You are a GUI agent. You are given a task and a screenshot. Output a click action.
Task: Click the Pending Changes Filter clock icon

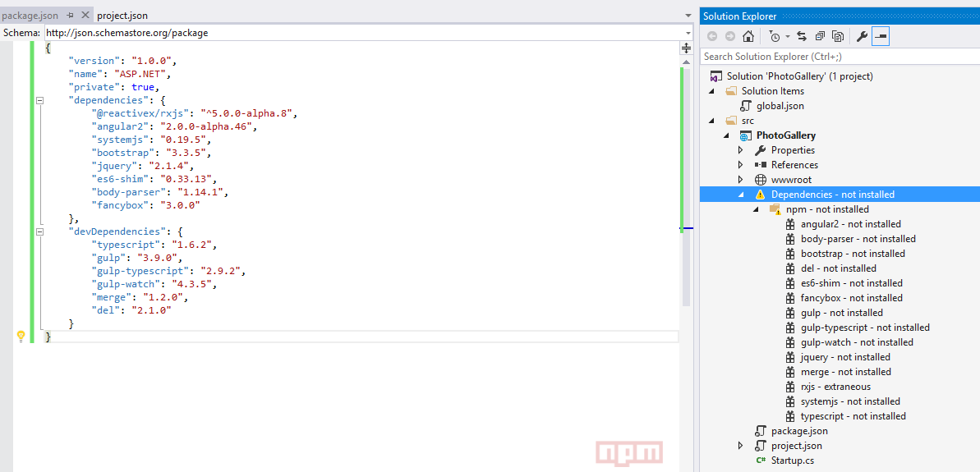[x=774, y=36]
